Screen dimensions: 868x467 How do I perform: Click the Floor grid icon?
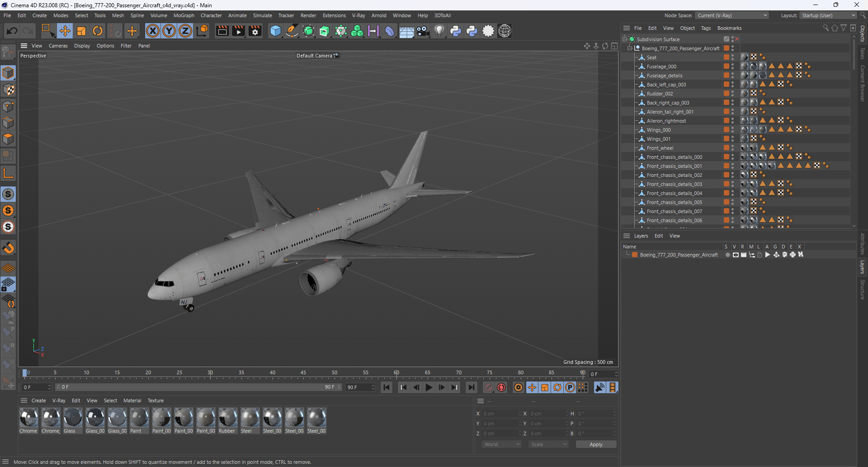click(x=406, y=31)
